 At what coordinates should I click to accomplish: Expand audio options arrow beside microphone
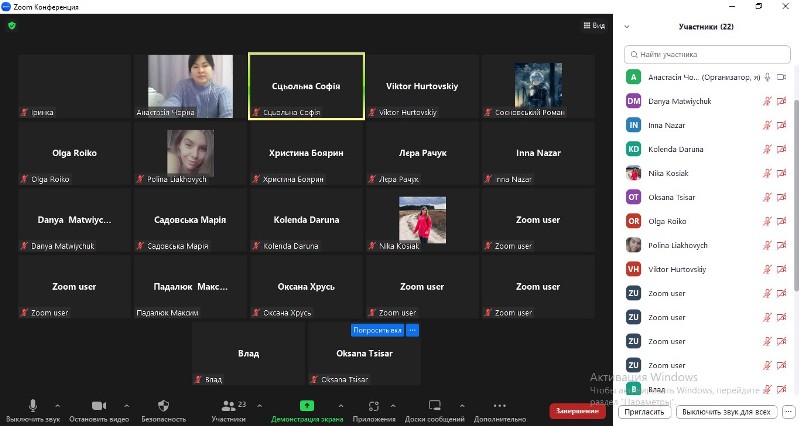58,406
